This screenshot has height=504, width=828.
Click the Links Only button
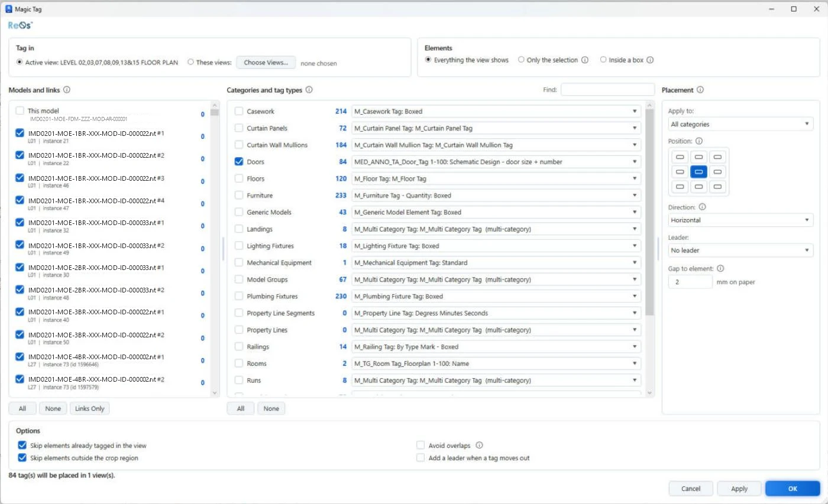[90, 408]
